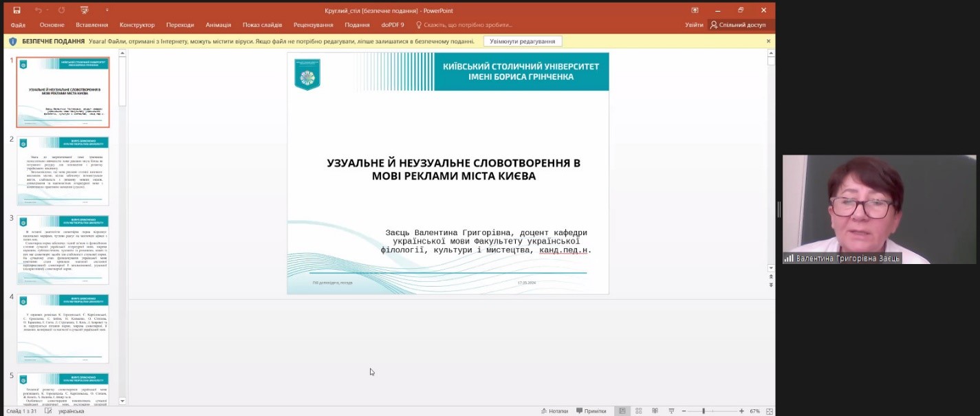
Task: Select slide 3 thumbnail
Action: click(63, 249)
